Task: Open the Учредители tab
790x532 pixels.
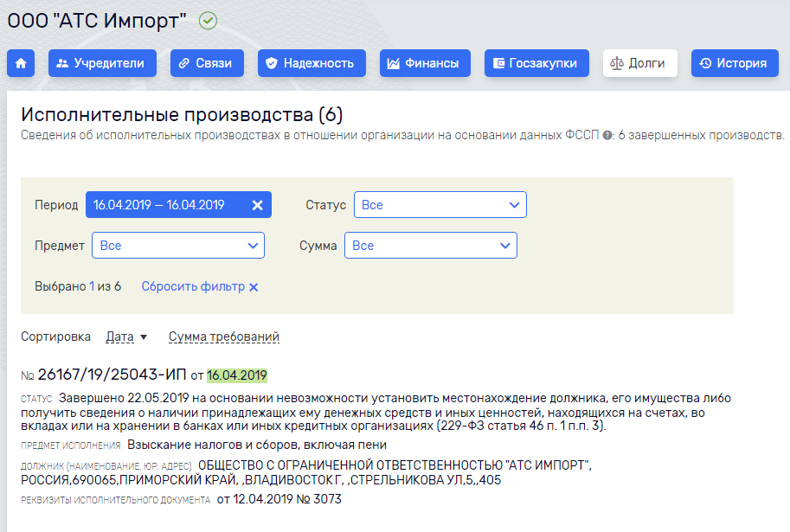Action: (x=102, y=63)
